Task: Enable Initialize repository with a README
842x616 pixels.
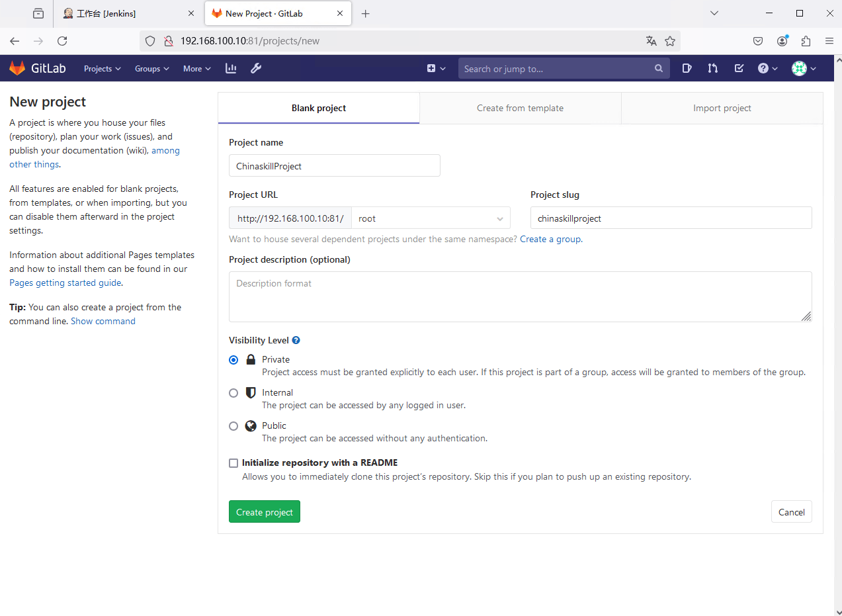Action: click(233, 463)
